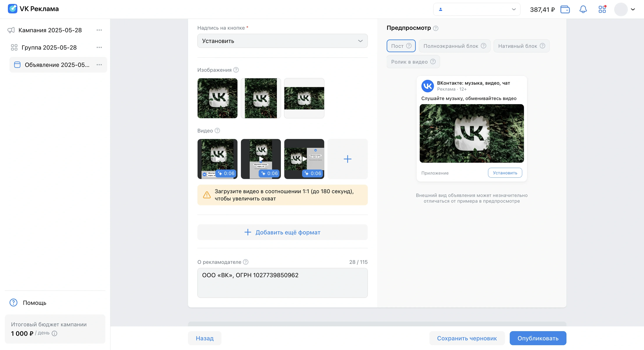Switch preview to Пост
This screenshot has height=350, width=644.
[x=401, y=46]
